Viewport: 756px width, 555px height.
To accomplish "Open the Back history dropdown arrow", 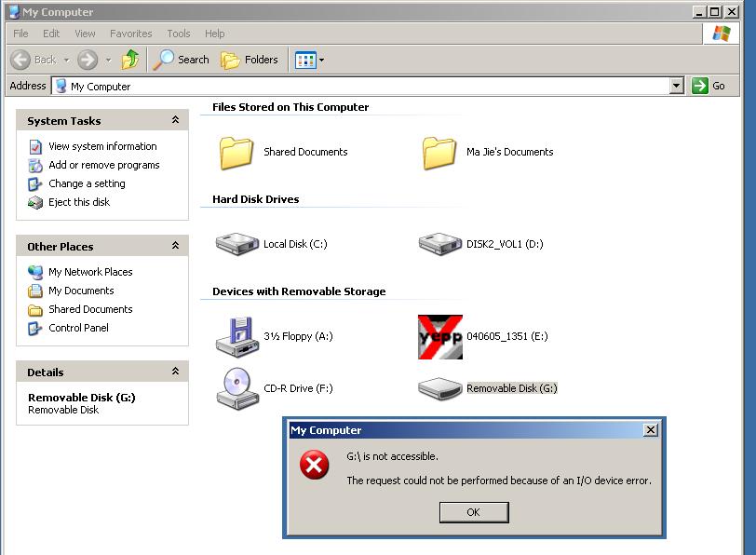I will [x=66, y=61].
